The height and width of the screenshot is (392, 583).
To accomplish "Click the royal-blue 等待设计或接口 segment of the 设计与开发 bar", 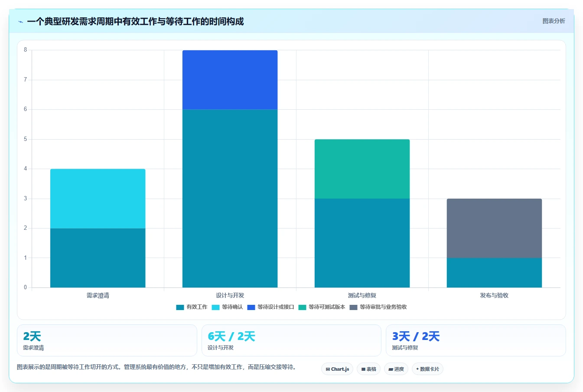I will pos(230,80).
